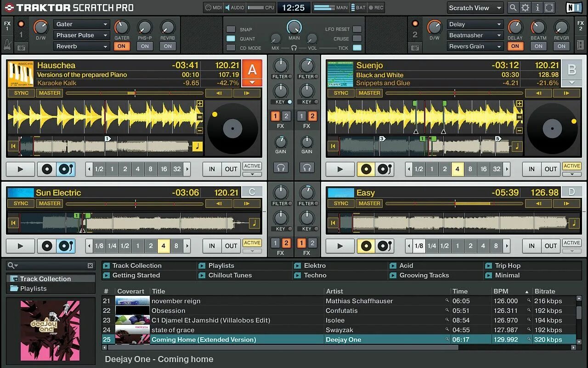Click the musical note icon on Deck B stripe
This screenshot has width=588, height=368.
(517, 146)
